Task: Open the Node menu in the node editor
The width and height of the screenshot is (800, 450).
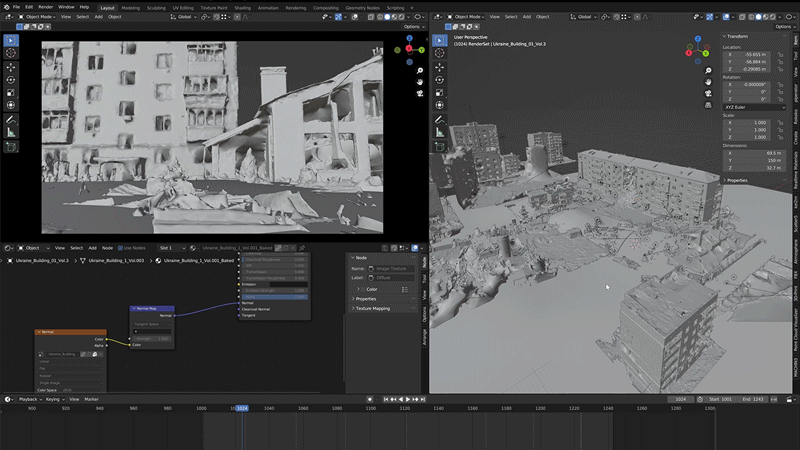Action: pos(107,248)
